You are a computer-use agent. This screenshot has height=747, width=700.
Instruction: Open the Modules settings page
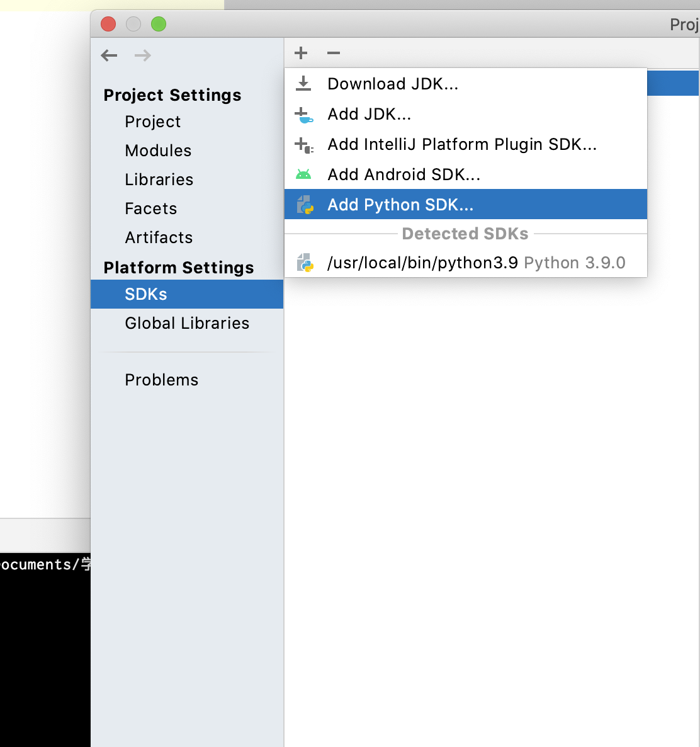pyautogui.click(x=158, y=151)
